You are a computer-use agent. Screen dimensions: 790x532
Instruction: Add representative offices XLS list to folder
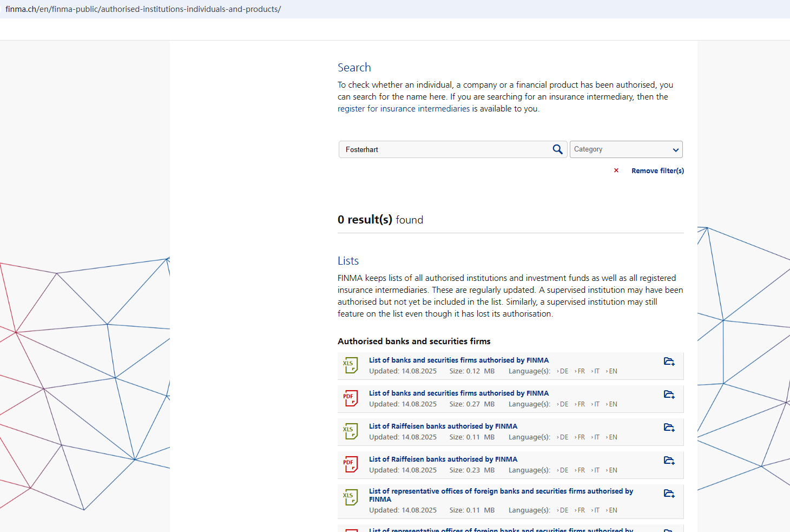coord(669,494)
